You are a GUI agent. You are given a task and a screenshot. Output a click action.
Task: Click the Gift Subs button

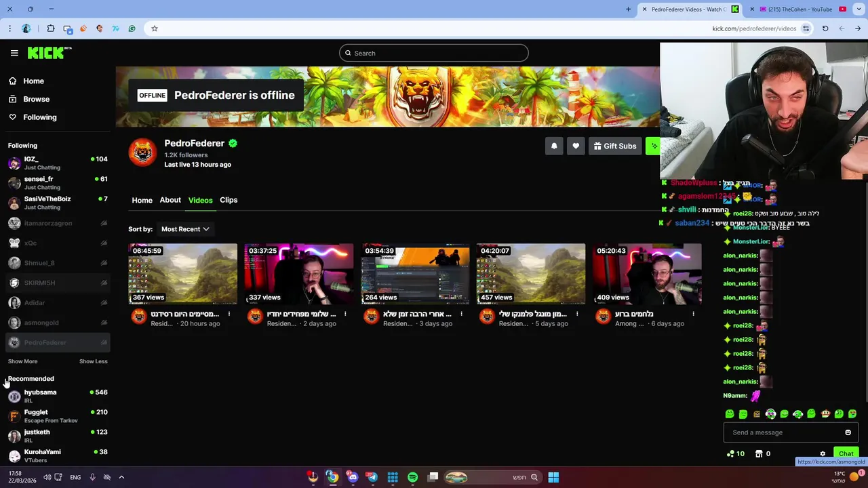615,146
